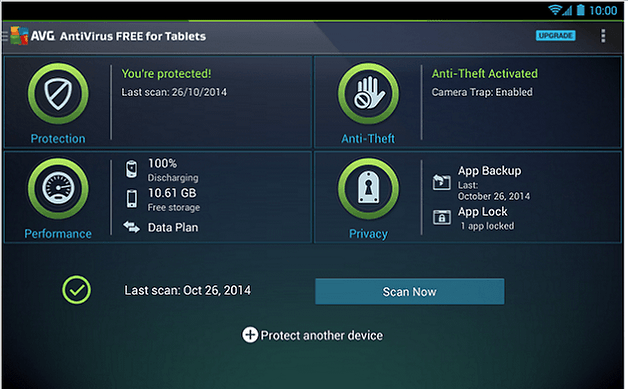Image resolution: width=628 pixels, height=389 pixels.
Task: Tap Protect another device link
Action: click(322, 335)
